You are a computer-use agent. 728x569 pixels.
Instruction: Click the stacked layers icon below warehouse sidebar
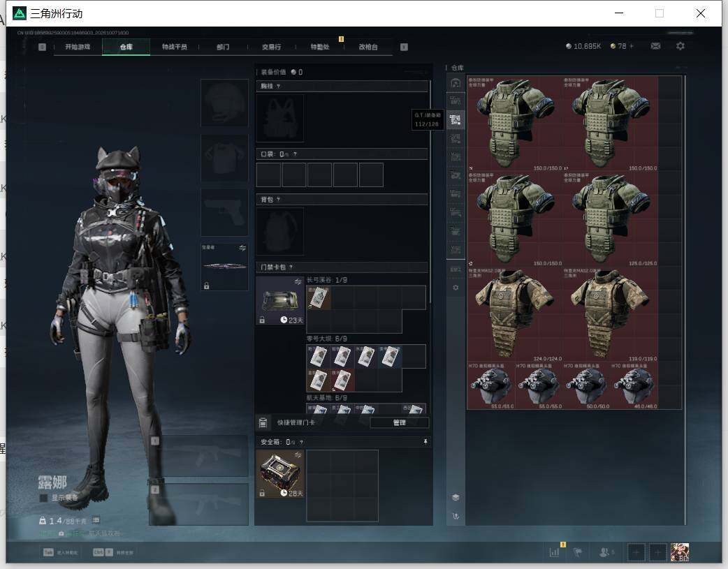[x=456, y=497]
